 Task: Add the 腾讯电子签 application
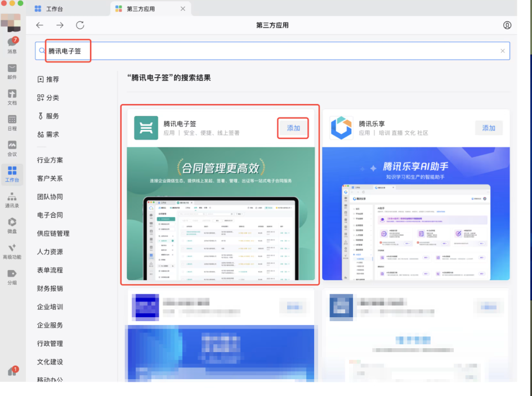(x=293, y=128)
